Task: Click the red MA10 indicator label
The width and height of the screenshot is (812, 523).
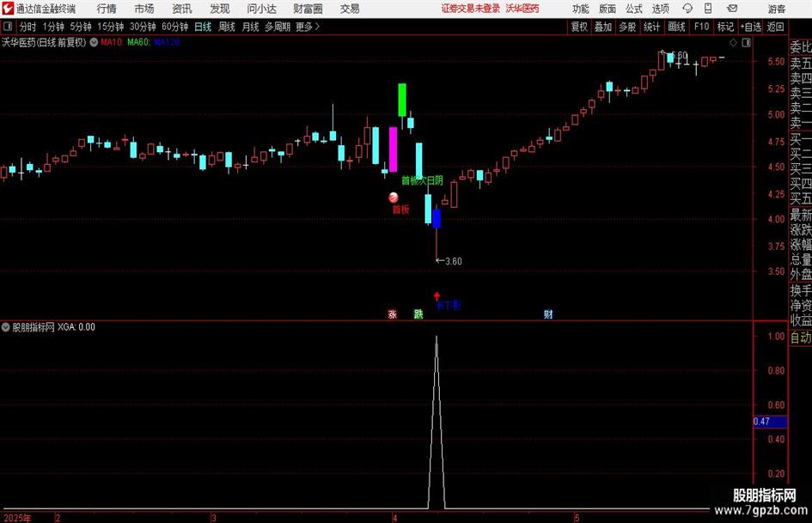Action: pos(112,42)
